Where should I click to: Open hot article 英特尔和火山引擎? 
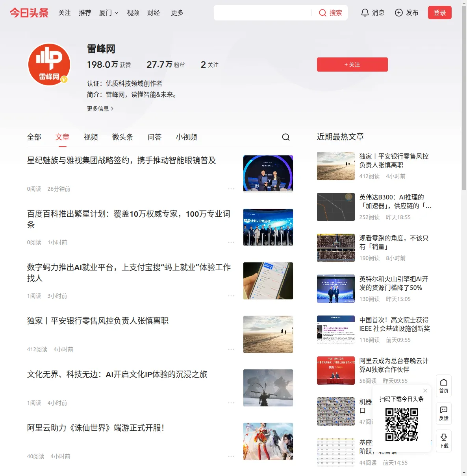(394, 283)
